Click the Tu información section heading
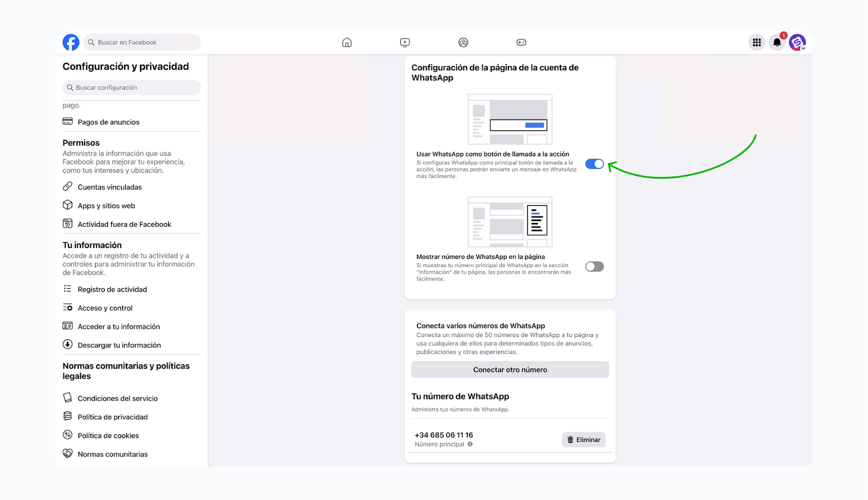 point(92,245)
